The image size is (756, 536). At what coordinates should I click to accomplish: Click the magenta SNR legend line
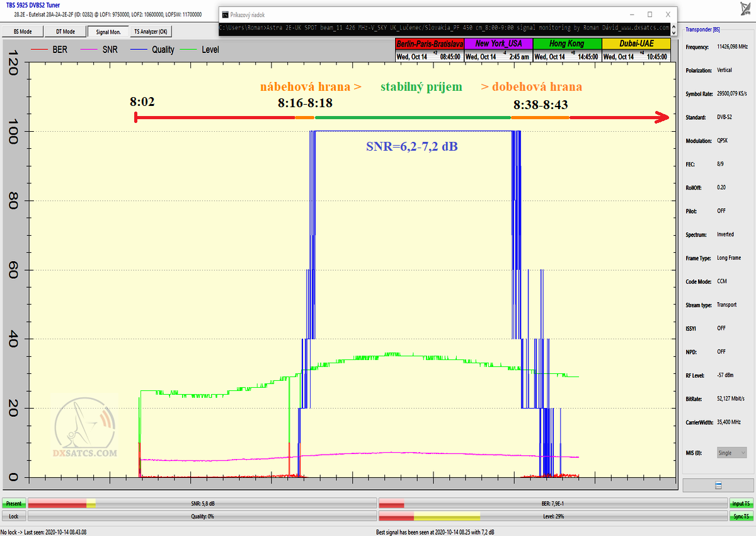[89, 49]
